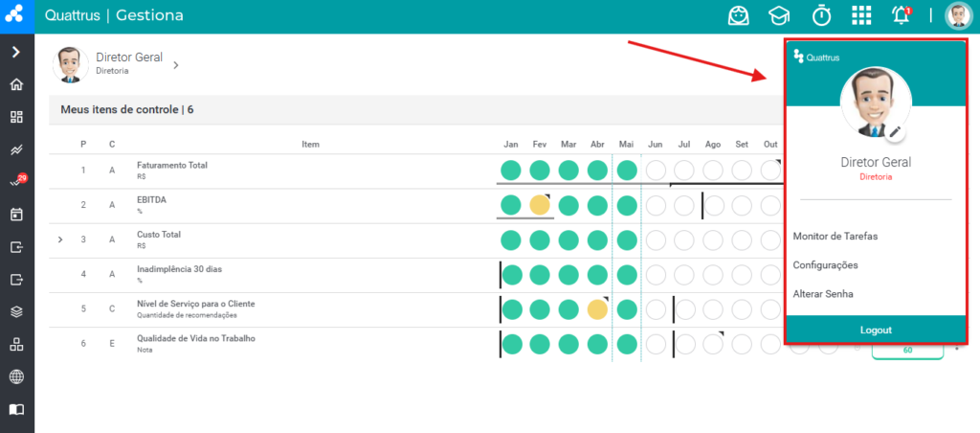Image resolution: width=980 pixels, height=433 pixels.
Task: Click the Logout button
Action: pos(876,330)
